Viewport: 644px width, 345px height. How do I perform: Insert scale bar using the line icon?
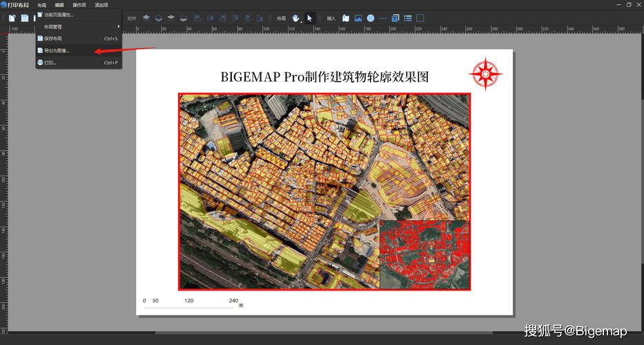coord(383,18)
